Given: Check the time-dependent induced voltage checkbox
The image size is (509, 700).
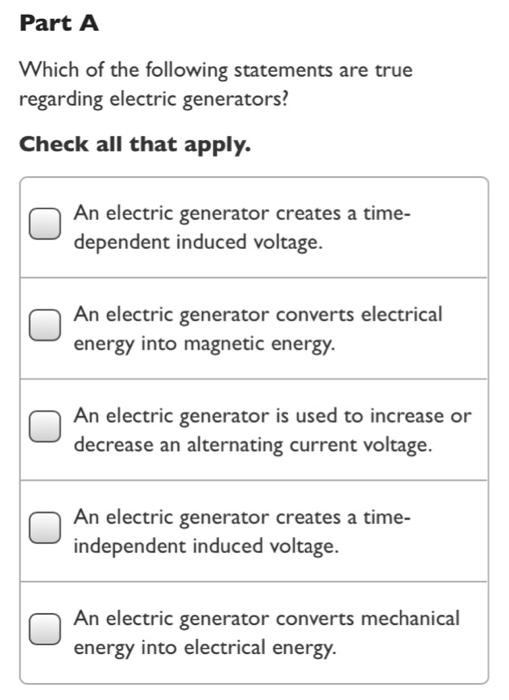Looking at the screenshot, I should 45,223.
